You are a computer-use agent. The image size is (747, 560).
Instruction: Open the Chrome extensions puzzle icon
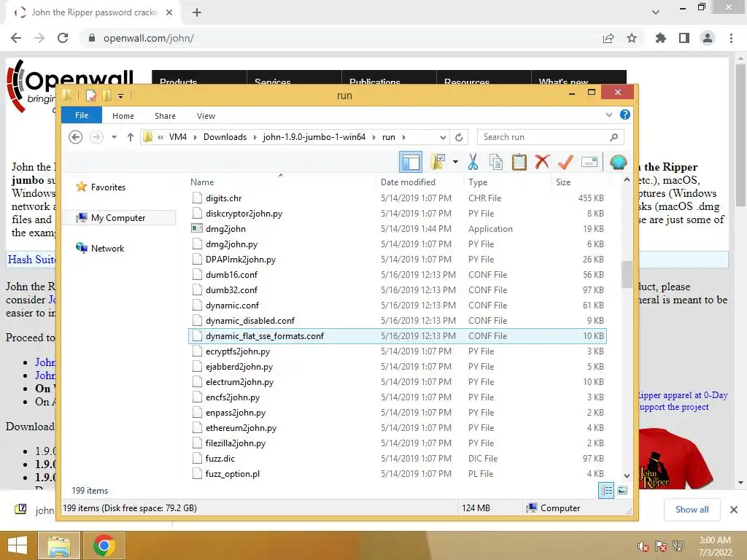[x=660, y=38]
